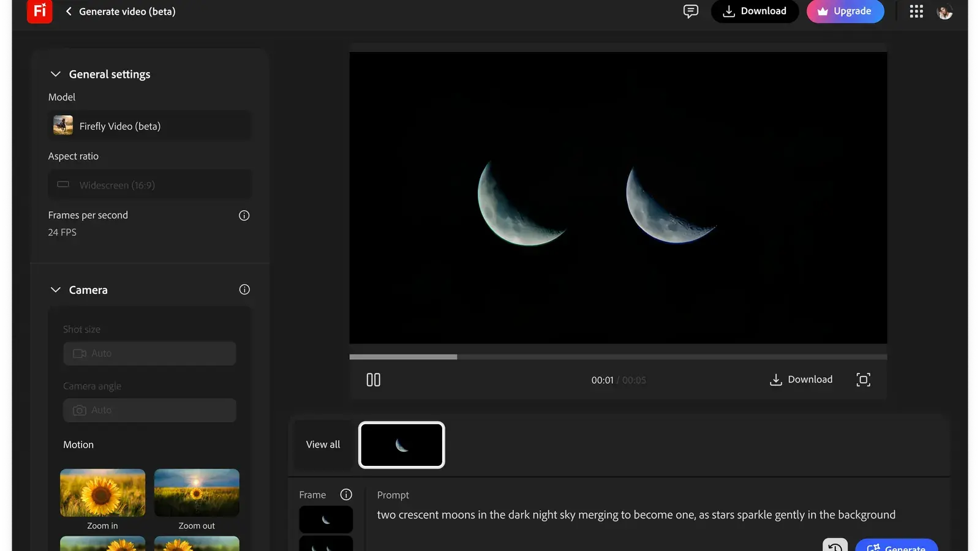Open prompt history icon
Image resolution: width=980 pixels, height=551 pixels.
pos(835,545)
